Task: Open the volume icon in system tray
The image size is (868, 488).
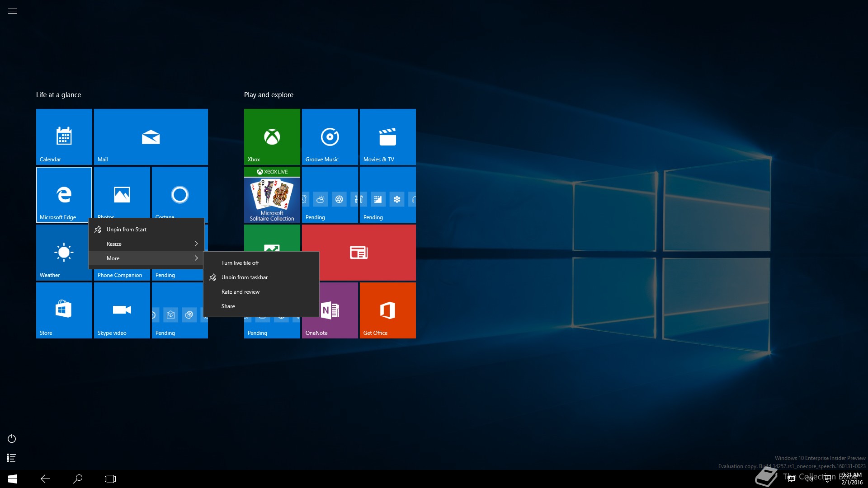Action: tap(809, 479)
